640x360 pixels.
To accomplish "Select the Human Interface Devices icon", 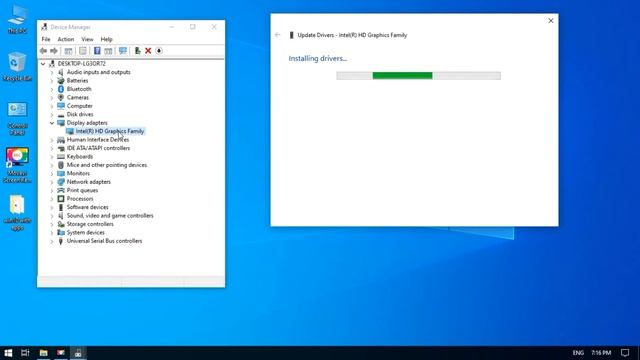I will point(61,140).
